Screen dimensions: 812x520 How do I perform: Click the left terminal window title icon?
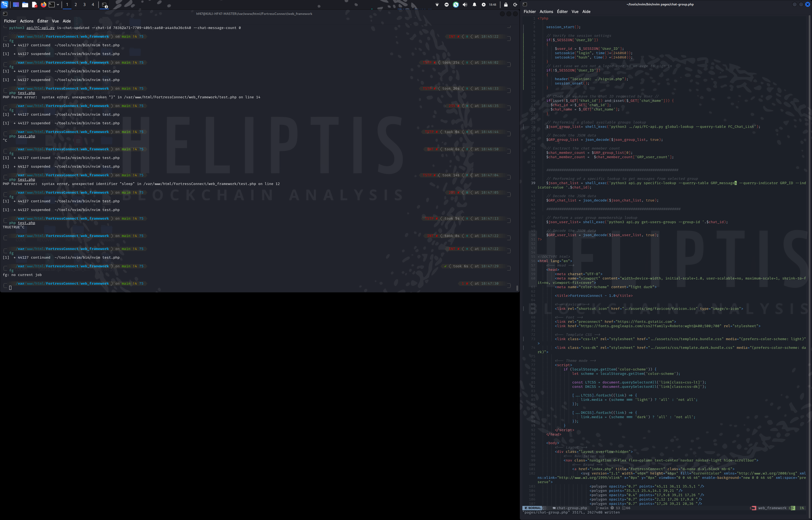[x=5, y=14]
